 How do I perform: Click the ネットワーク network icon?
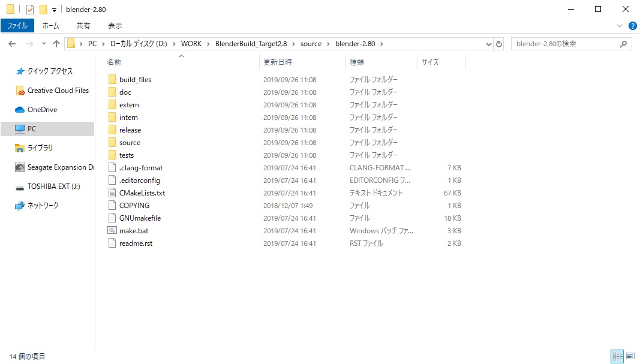20,206
